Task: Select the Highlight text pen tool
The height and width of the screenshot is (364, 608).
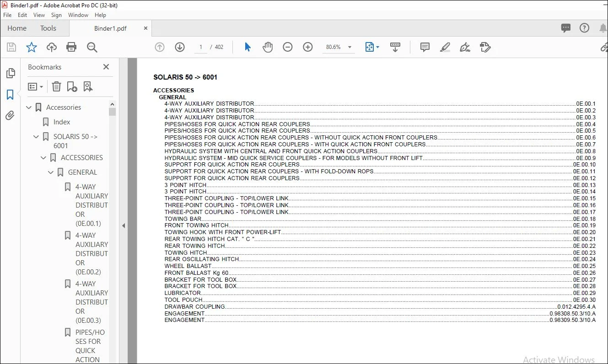Action: pos(445,47)
